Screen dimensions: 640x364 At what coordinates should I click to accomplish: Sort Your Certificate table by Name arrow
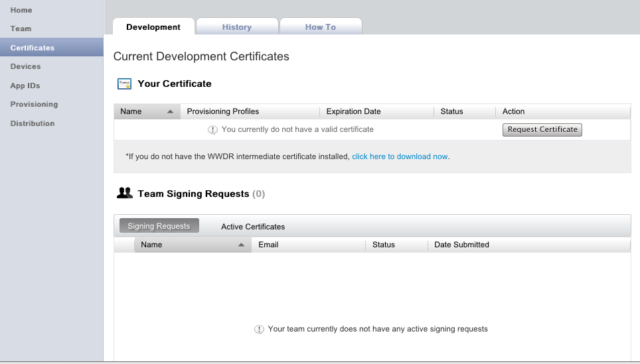click(x=170, y=111)
